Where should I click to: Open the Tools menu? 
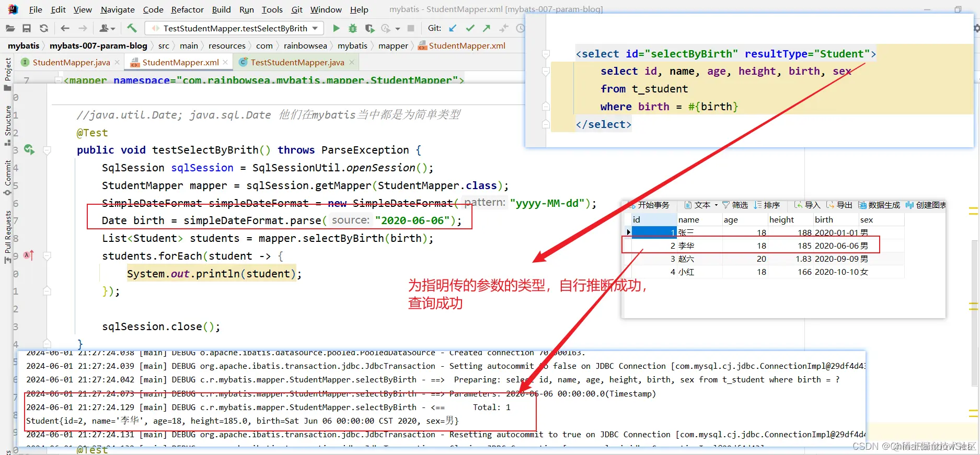[272, 9]
